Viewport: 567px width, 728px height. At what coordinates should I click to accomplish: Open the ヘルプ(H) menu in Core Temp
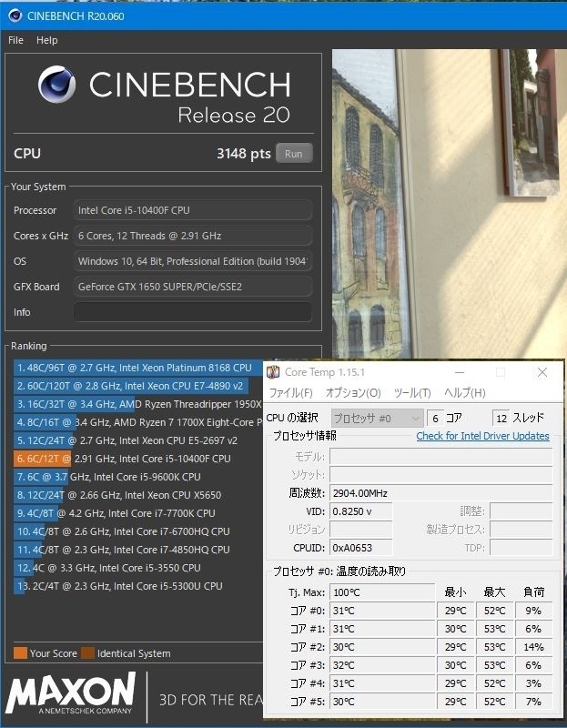coord(465,393)
